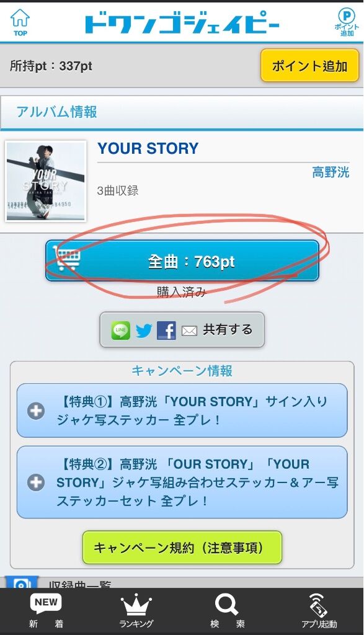
Task: Open キャンペーン規約(注意事項) button
Action: point(182,548)
